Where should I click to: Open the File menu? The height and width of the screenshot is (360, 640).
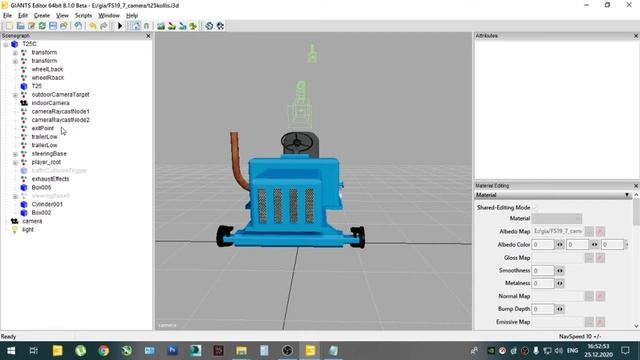click(x=7, y=16)
